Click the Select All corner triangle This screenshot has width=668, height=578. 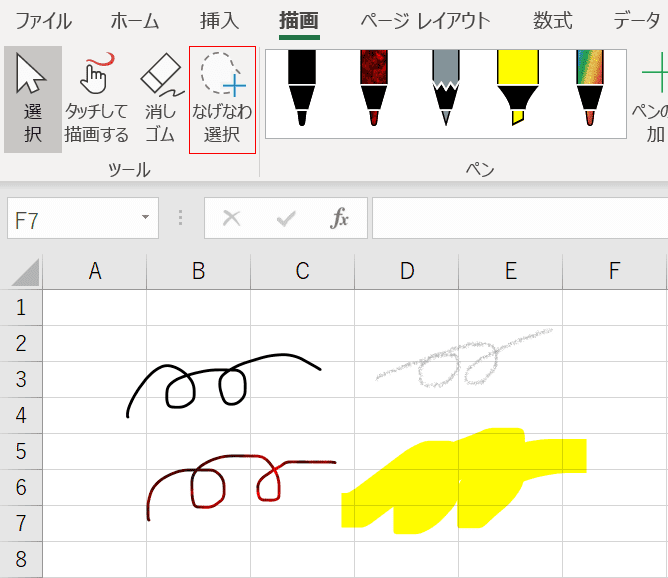click(26, 273)
